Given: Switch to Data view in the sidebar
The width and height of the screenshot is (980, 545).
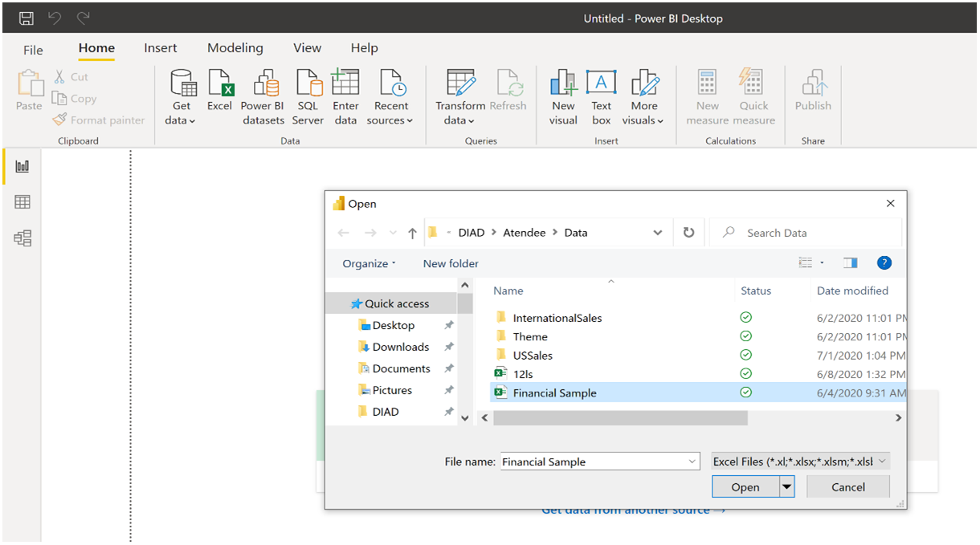Looking at the screenshot, I should [x=21, y=201].
